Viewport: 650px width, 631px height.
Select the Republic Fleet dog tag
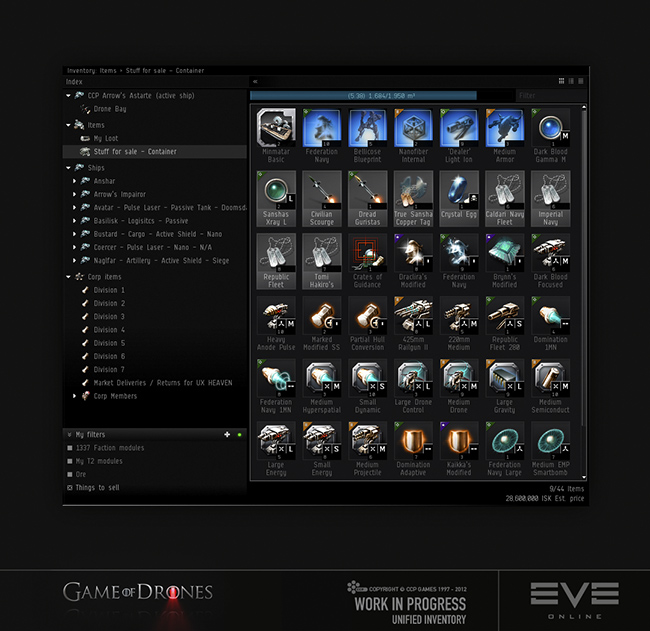point(276,253)
